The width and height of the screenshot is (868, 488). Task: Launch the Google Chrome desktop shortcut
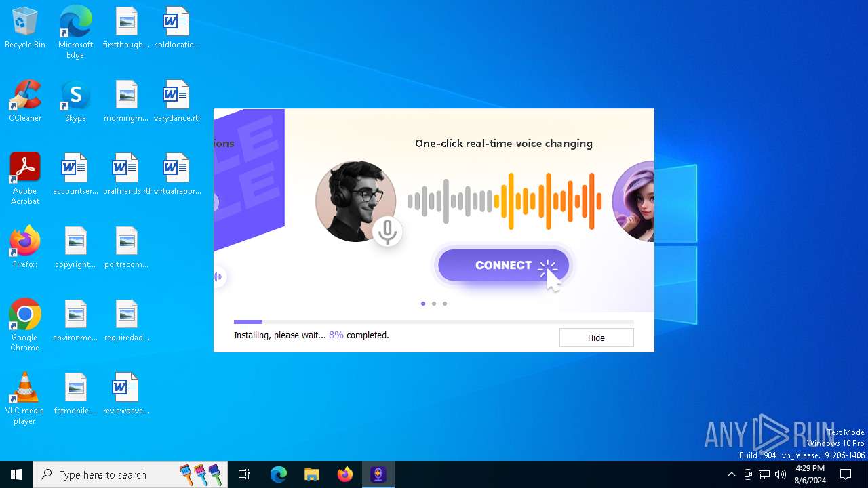(25, 325)
